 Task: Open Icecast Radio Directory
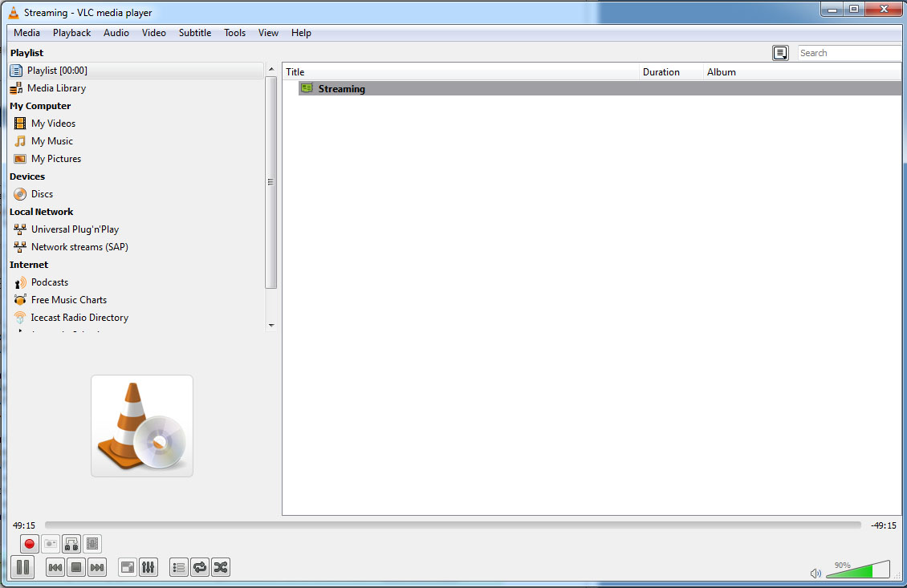(79, 318)
